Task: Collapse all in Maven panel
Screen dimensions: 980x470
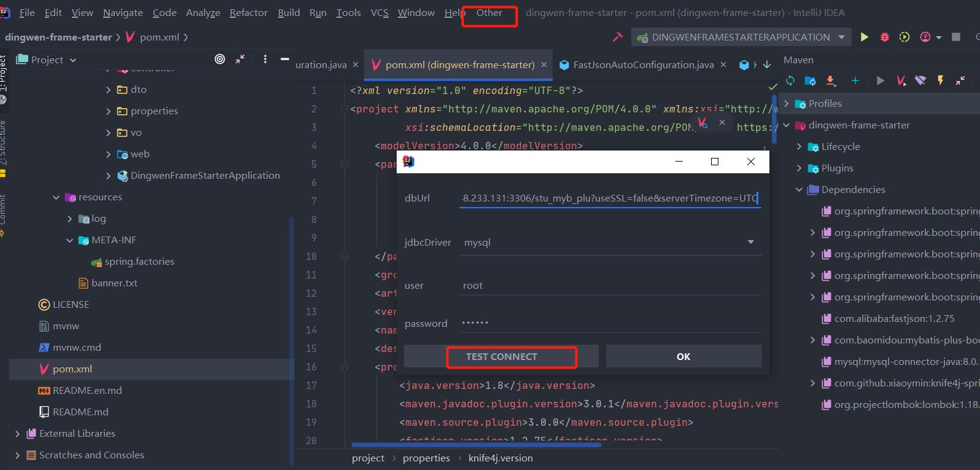Action: tap(961, 80)
